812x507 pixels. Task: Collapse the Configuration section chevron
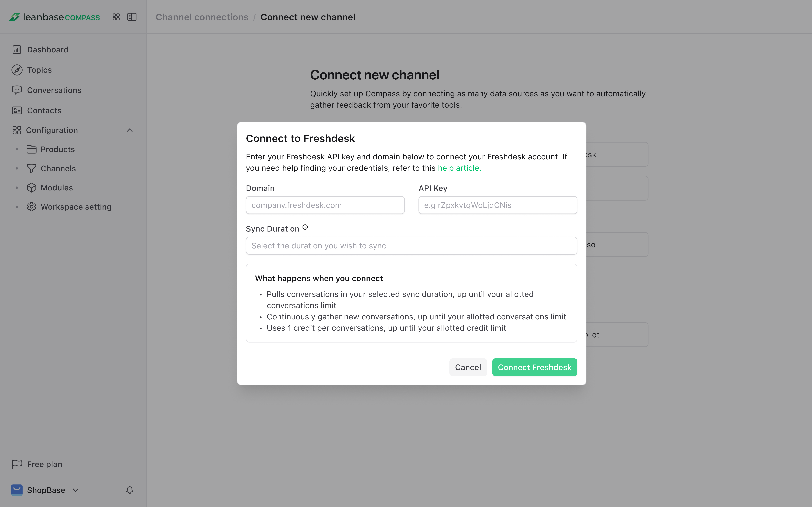click(x=130, y=130)
